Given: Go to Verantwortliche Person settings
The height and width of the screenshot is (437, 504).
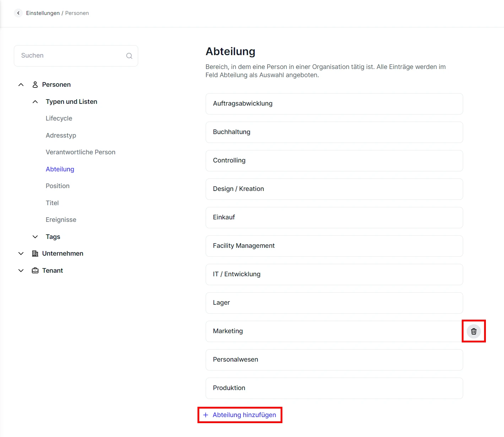Looking at the screenshot, I should point(80,152).
